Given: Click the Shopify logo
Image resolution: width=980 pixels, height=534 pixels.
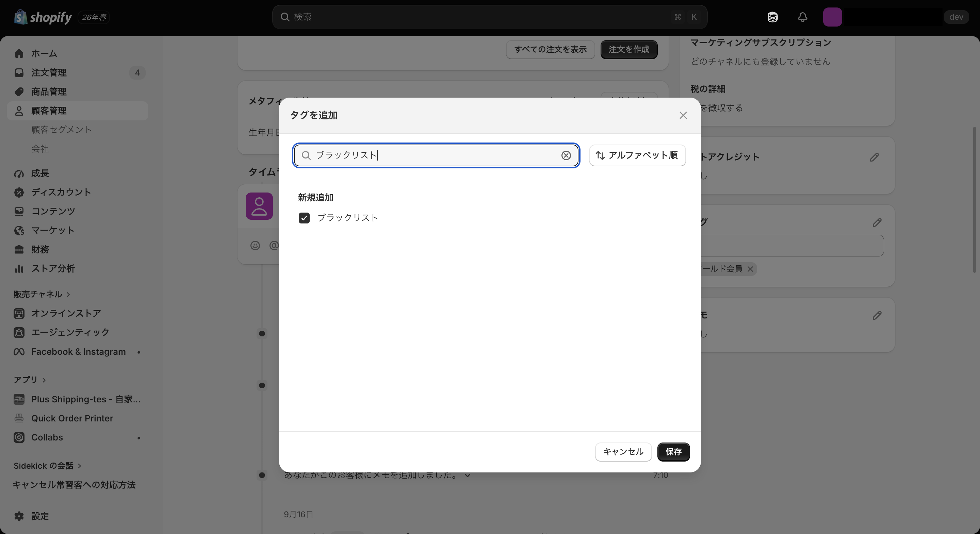Looking at the screenshot, I should pyautogui.click(x=43, y=17).
